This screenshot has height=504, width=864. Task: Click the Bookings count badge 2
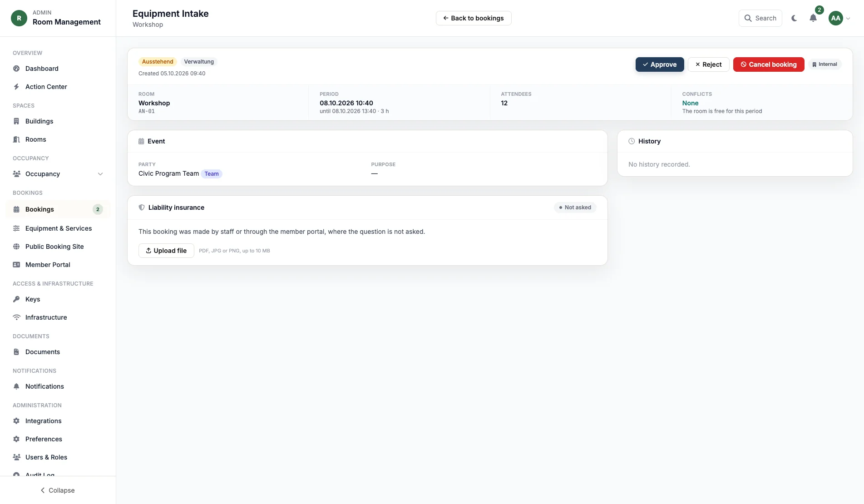coord(98,209)
